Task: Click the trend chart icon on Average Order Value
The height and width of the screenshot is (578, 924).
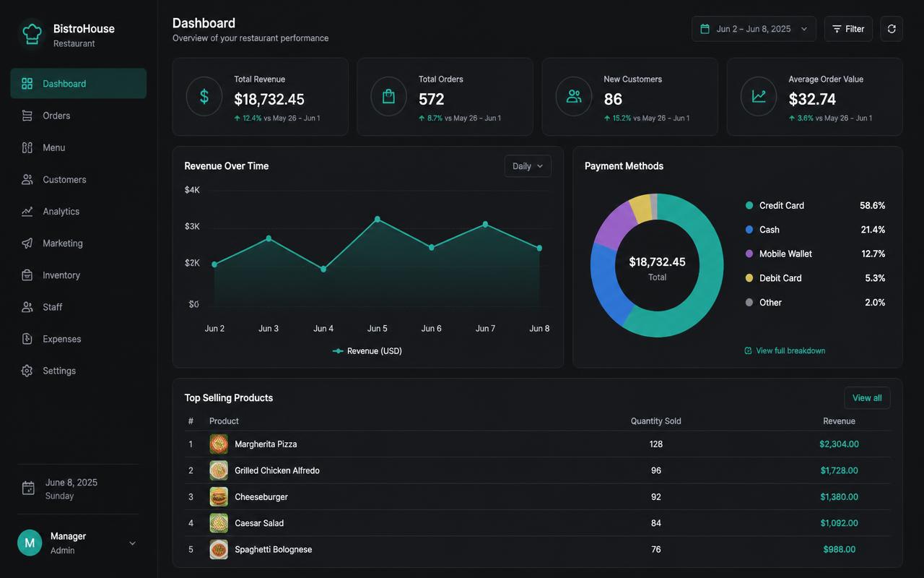Action: pyautogui.click(x=759, y=97)
